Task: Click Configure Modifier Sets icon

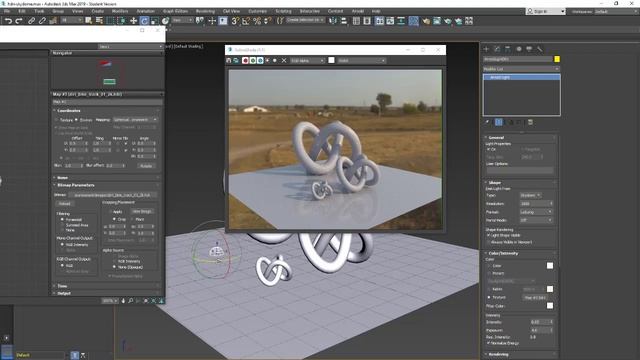Action: [x=530, y=122]
